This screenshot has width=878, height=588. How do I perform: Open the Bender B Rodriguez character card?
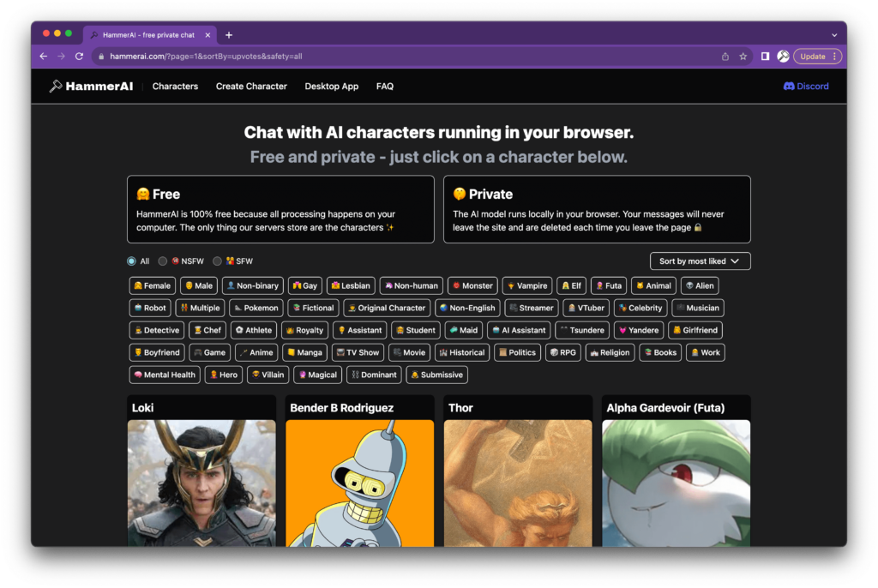359,471
